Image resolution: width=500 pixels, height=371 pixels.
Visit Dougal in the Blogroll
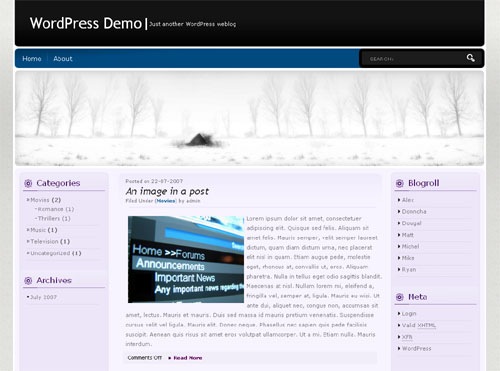point(412,223)
